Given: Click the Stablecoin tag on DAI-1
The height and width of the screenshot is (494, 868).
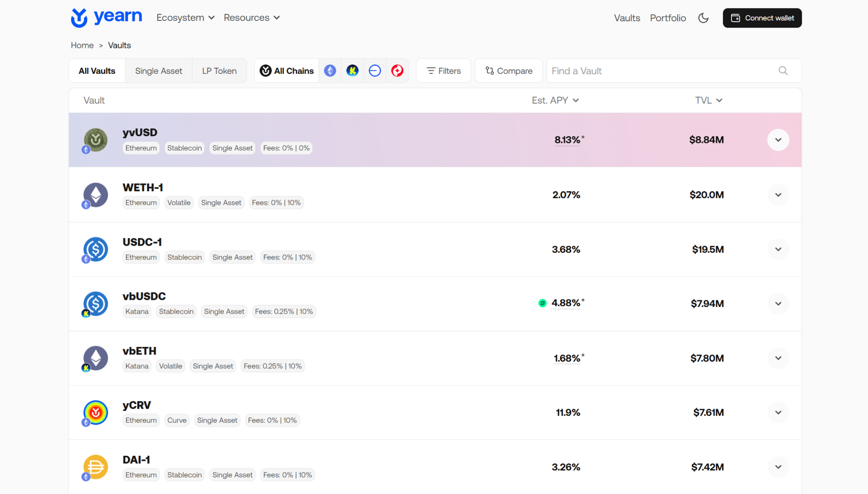Looking at the screenshot, I should coord(184,475).
